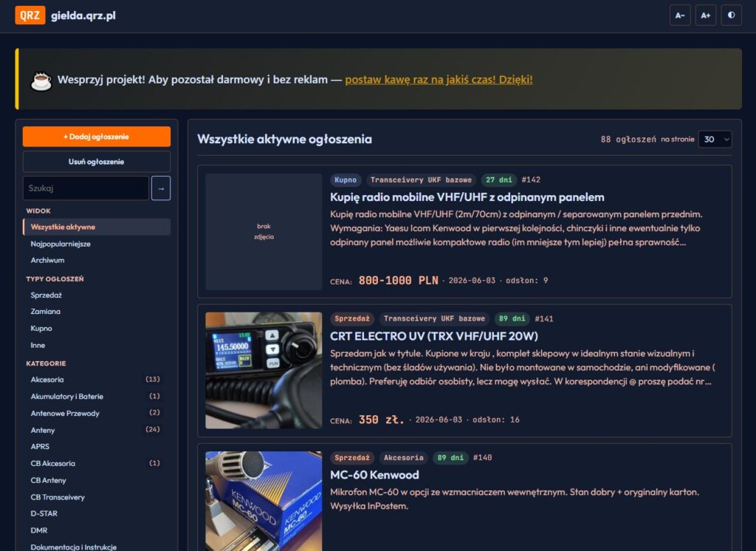Click Akcesoria count '(13)'
Screen dimensions: 756x551
click(x=152, y=379)
